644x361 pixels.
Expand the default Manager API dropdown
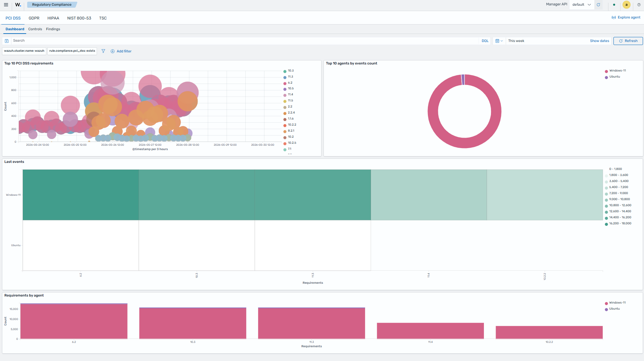[x=582, y=5]
